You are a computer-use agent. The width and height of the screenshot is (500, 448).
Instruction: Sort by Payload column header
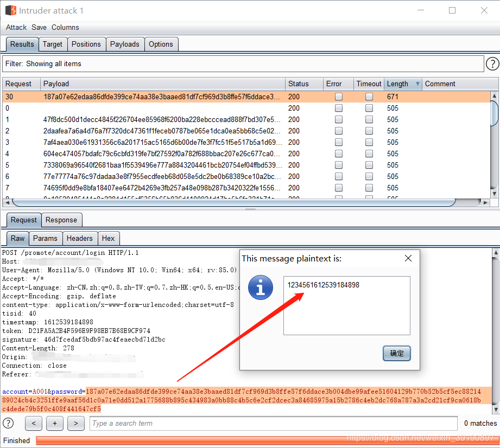163,84
